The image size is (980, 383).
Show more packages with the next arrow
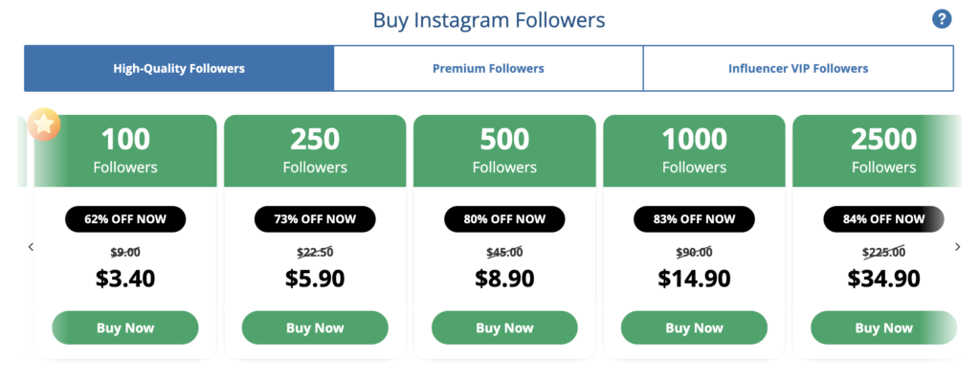(x=958, y=247)
